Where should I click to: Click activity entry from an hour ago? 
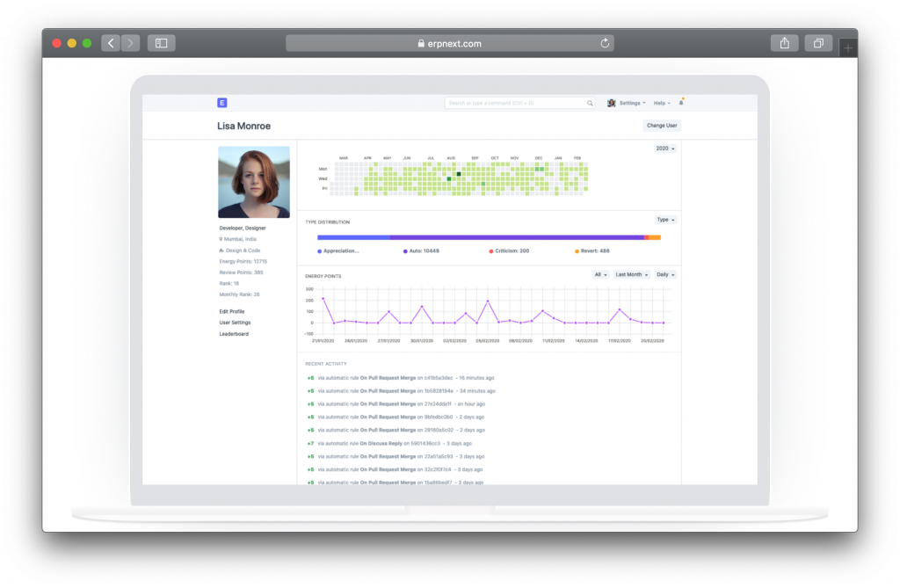[396, 404]
